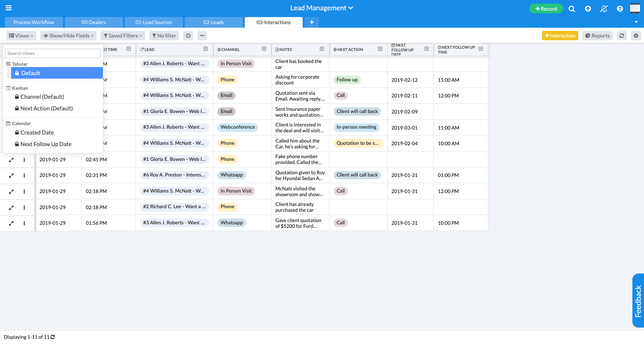
Task: Click the clock history icon in toolbar
Action: click(188, 36)
